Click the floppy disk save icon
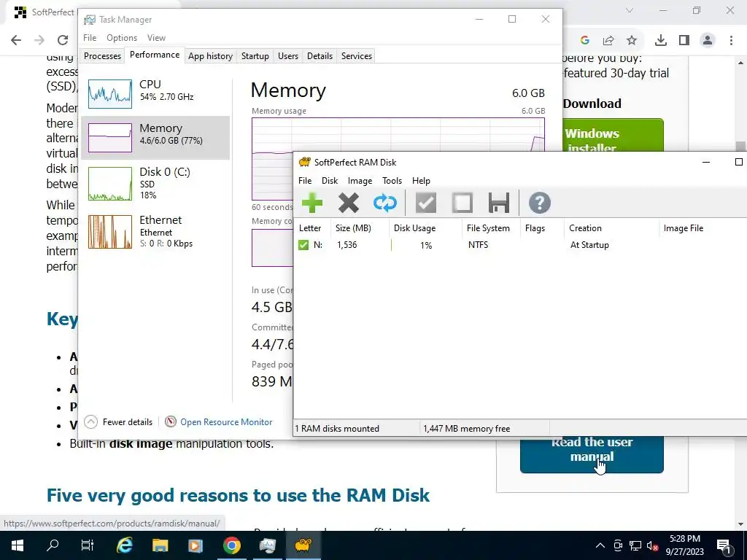 (x=499, y=203)
